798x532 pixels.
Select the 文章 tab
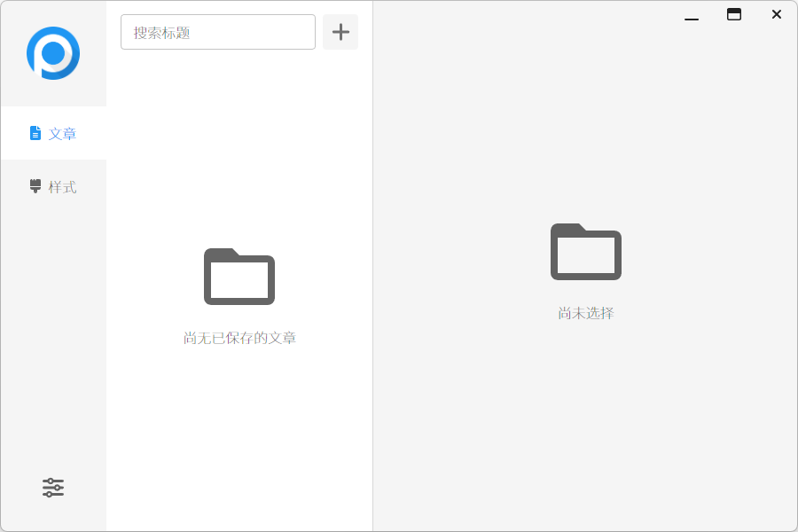(62, 133)
